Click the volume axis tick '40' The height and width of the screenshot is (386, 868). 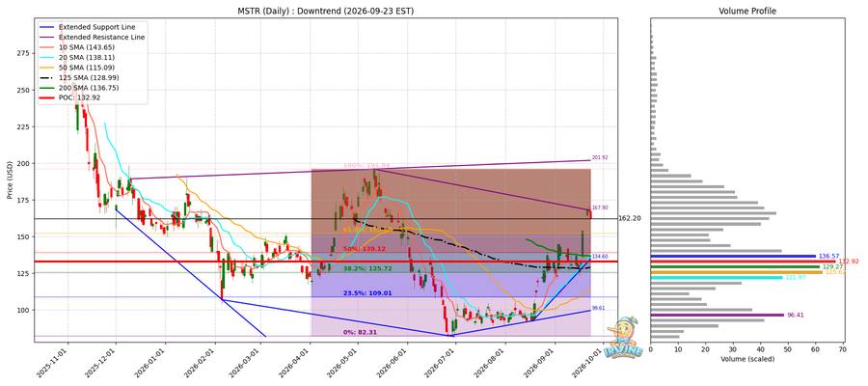pos(761,349)
